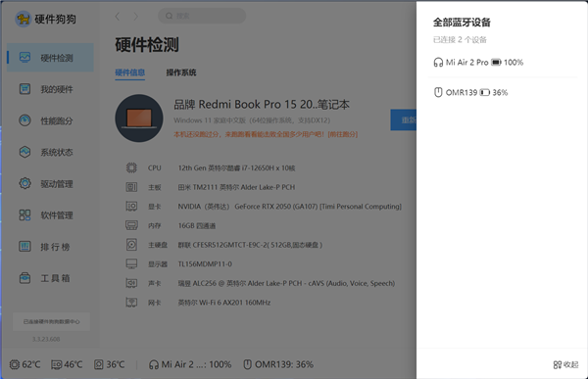This screenshot has height=379, width=588.
Task: Click the mouse icon beside OMR139 in panel
Action: [438, 92]
